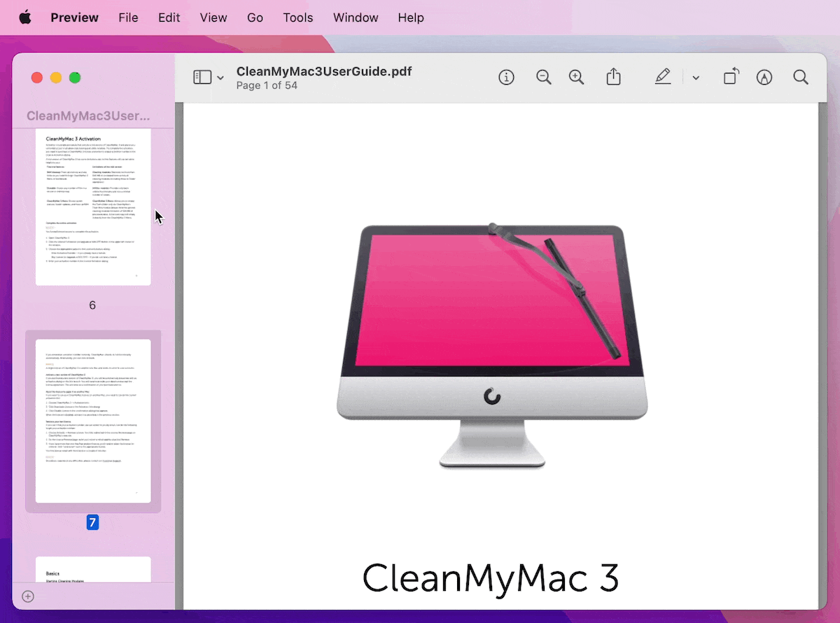Click the CleanMyMac3UserGuide.pdf window title
Viewport: 840px width, 623px height.
(324, 71)
